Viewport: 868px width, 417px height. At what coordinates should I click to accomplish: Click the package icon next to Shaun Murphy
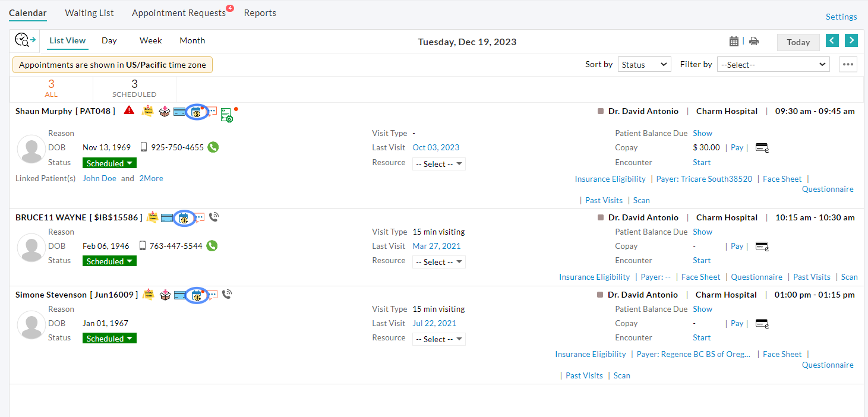click(165, 111)
